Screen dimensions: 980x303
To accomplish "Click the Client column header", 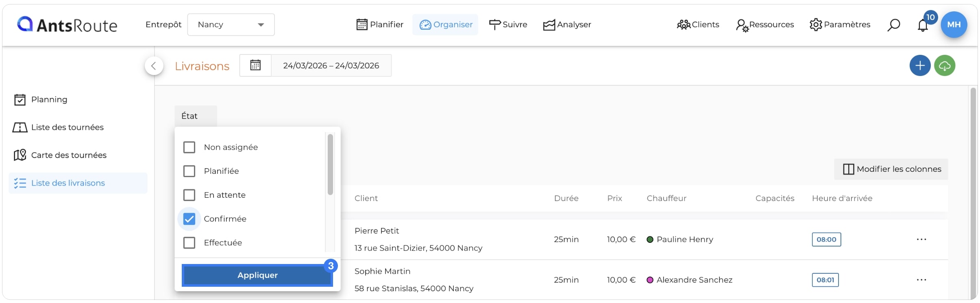I will 366,198.
